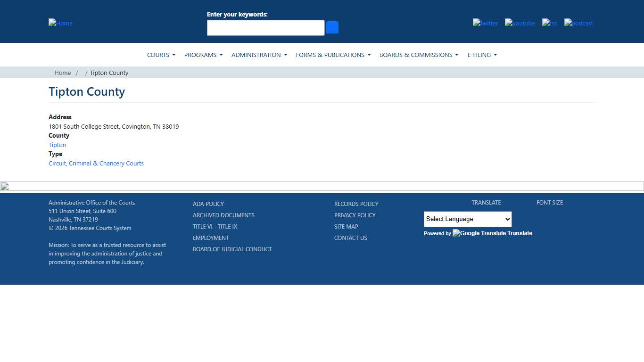644x362 pixels.
Task: Click the Home logo image in header
Action: [60, 23]
